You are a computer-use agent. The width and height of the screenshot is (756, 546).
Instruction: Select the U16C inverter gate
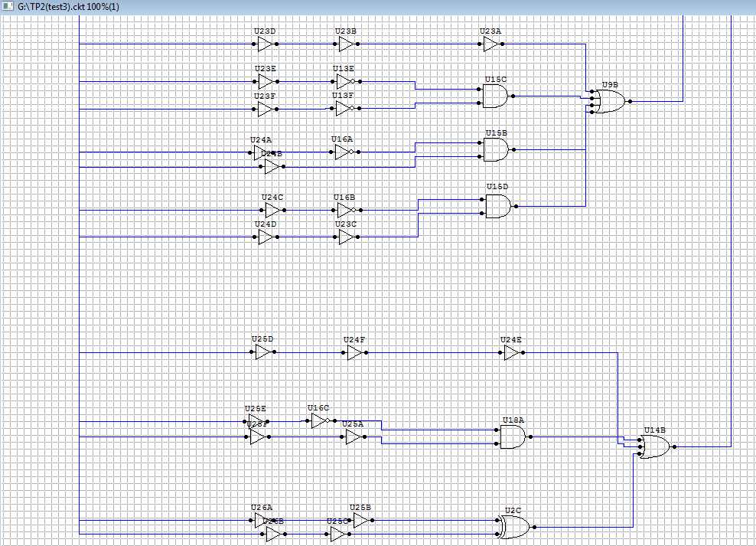pyautogui.click(x=319, y=421)
